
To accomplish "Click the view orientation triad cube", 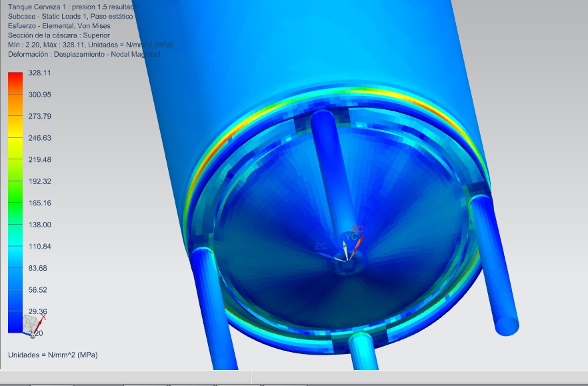I will pyautogui.click(x=29, y=325).
